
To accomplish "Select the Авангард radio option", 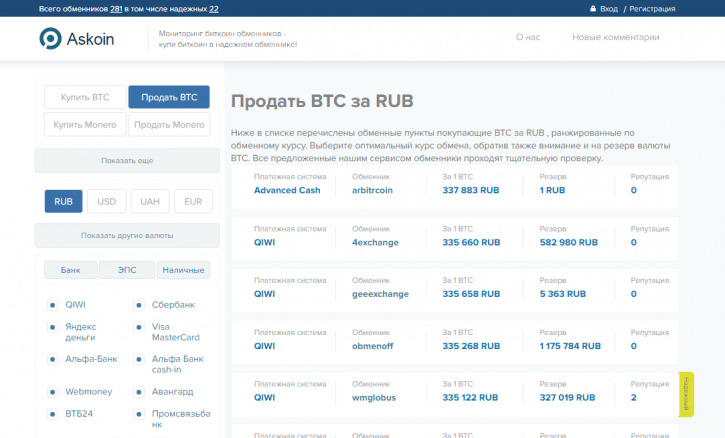I will click(x=139, y=392).
